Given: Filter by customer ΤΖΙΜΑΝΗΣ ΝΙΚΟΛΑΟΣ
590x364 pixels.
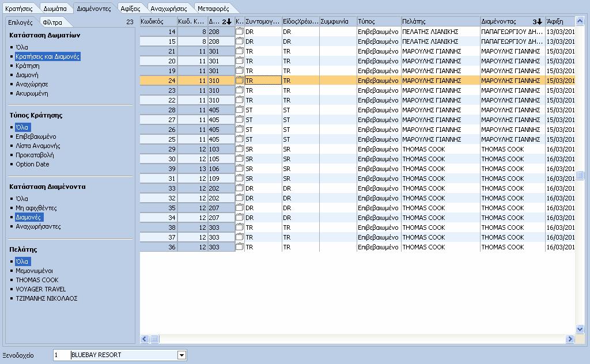Looking at the screenshot, I should pos(46,298).
